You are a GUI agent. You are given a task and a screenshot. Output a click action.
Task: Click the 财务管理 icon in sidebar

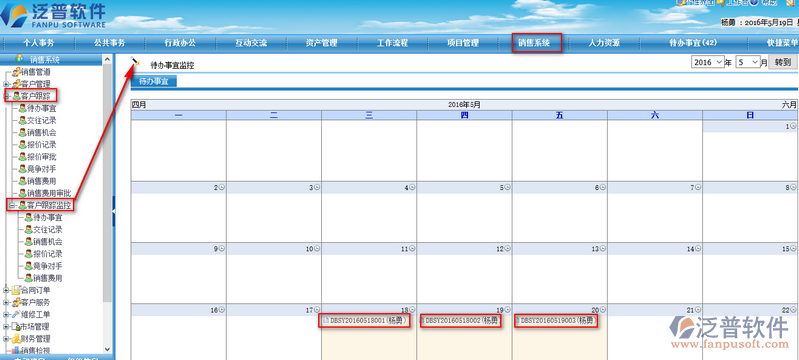16,339
